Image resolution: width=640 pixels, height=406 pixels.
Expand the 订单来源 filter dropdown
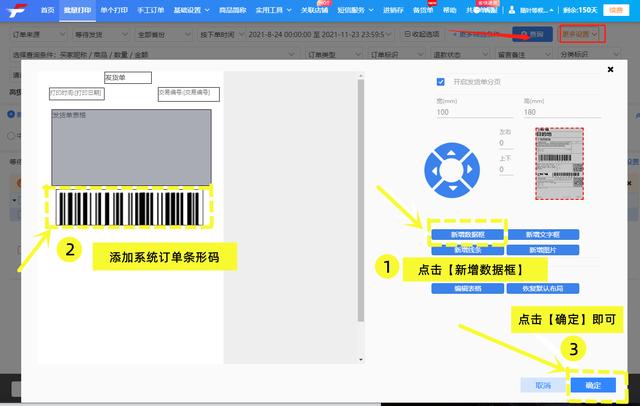click(38, 35)
